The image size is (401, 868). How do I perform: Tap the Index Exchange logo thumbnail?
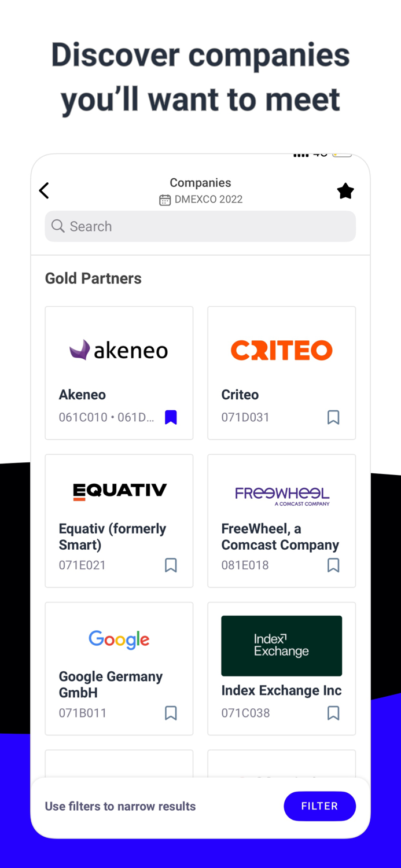282,646
